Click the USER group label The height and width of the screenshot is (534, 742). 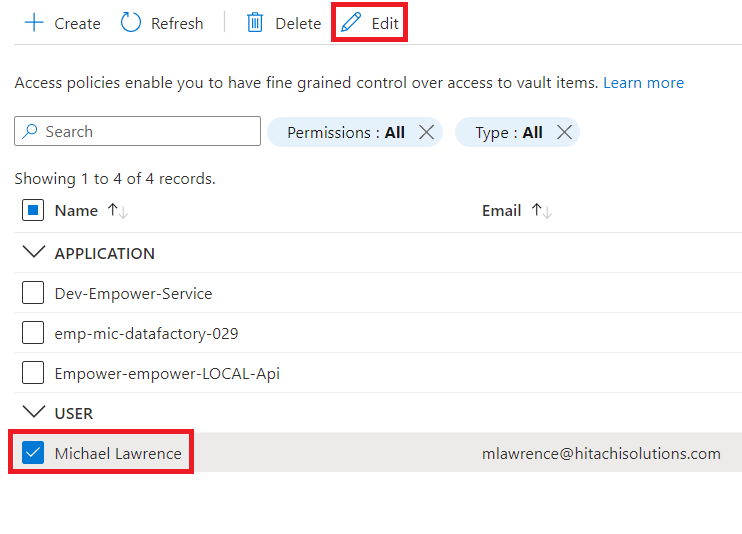pos(74,414)
